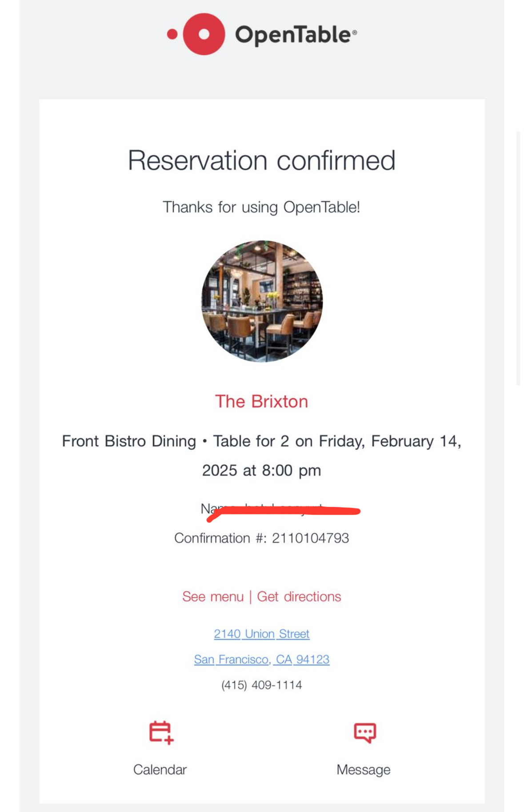This screenshot has width=524, height=812.
Task: Click the Front Bistro Dining reservation details
Action: 262,455
